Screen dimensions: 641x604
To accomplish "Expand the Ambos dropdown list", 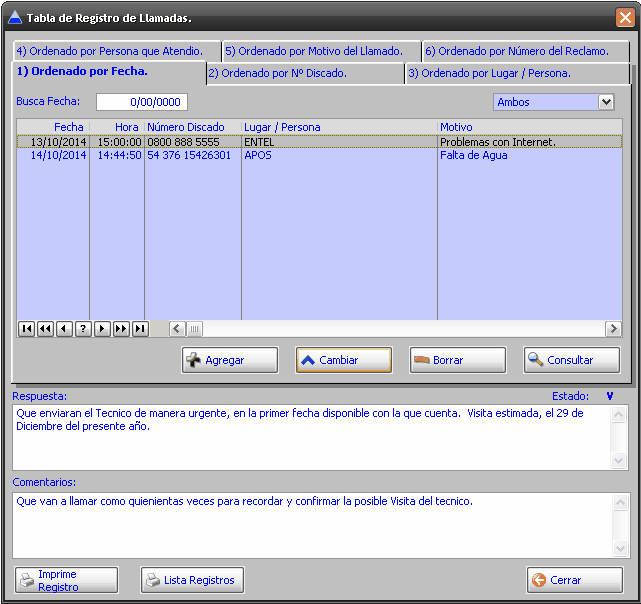I will point(605,102).
